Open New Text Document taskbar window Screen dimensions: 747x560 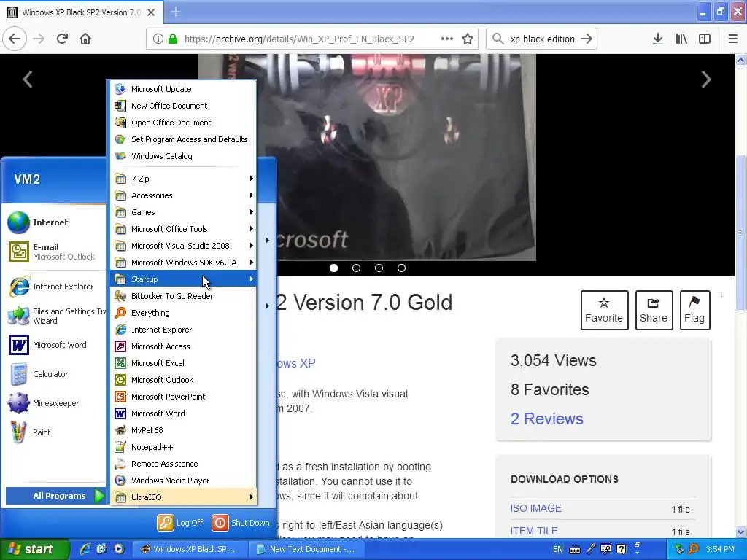306,549
